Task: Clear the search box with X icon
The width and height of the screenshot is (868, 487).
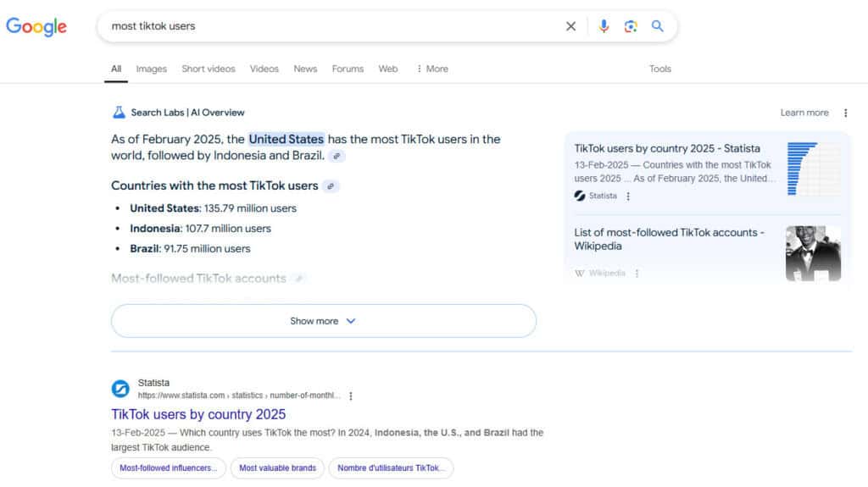Action: pyautogui.click(x=570, y=26)
